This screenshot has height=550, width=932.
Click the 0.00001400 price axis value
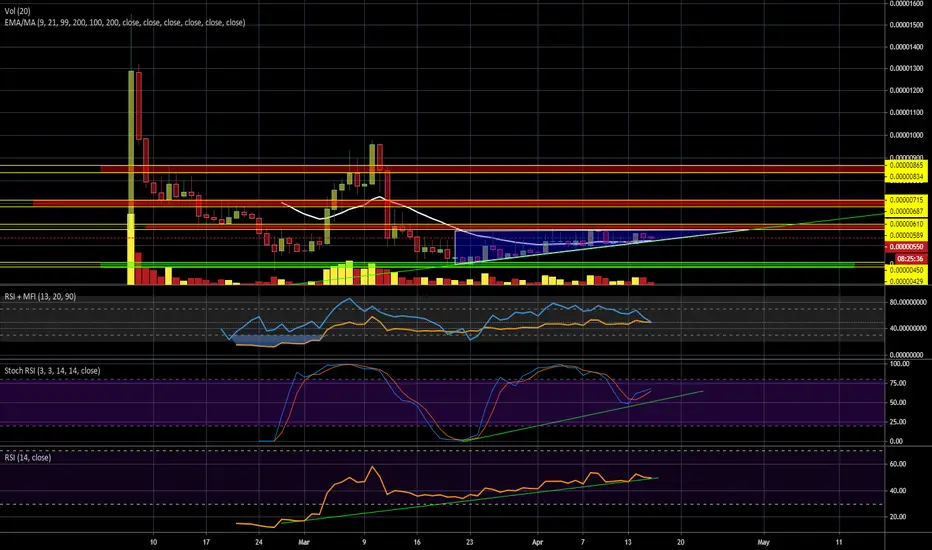(906, 47)
